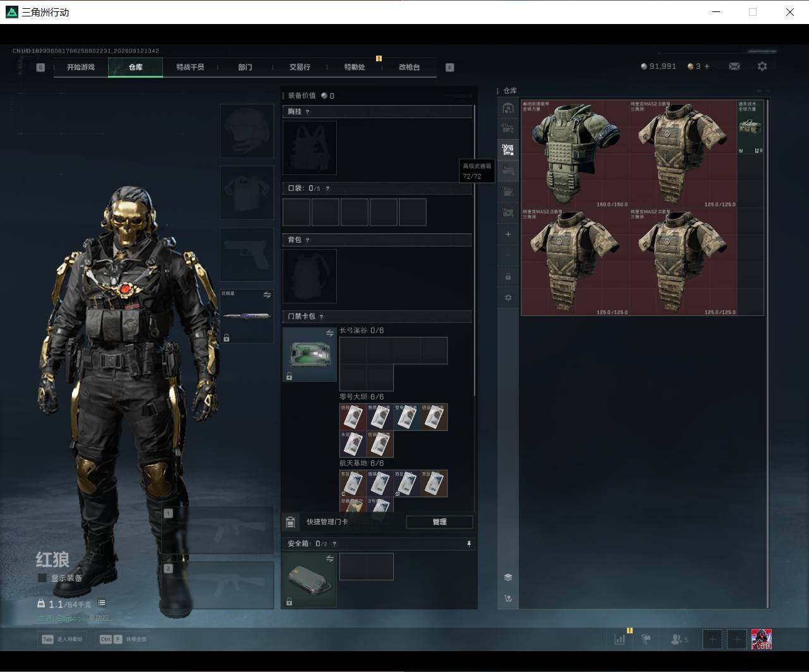
Task: Click help icon next to 口袋
Action: point(327,188)
